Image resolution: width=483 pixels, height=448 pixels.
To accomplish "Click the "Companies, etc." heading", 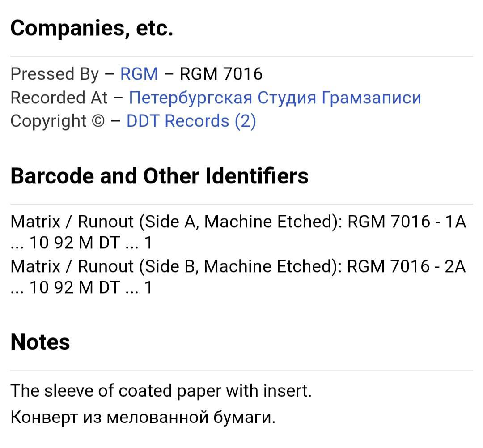I will coord(92,29).
